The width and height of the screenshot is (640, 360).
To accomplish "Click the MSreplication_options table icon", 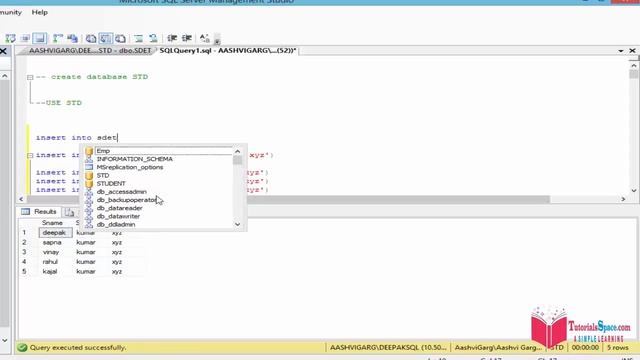I will 89,167.
